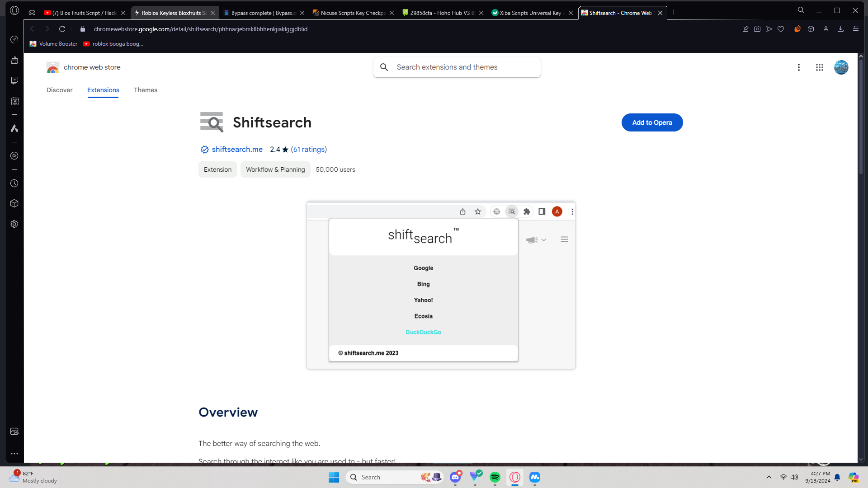Click the page vertical scrollbar
Image resolution: width=868 pixels, height=488 pixels.
click(861, 116)
